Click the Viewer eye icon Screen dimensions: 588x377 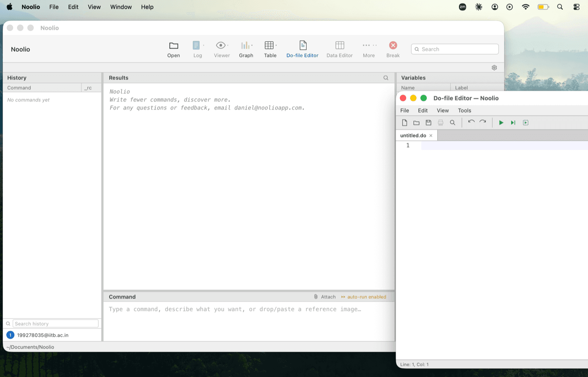[x=220, y=45]
